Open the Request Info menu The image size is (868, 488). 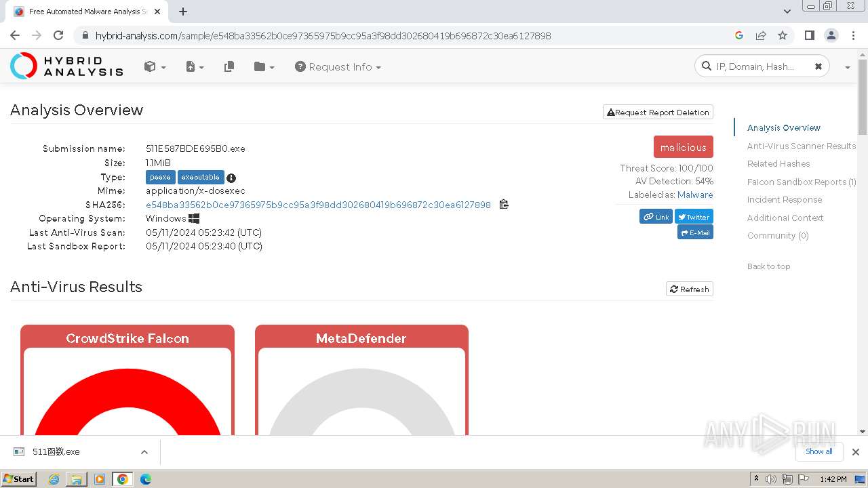point(338,66)
